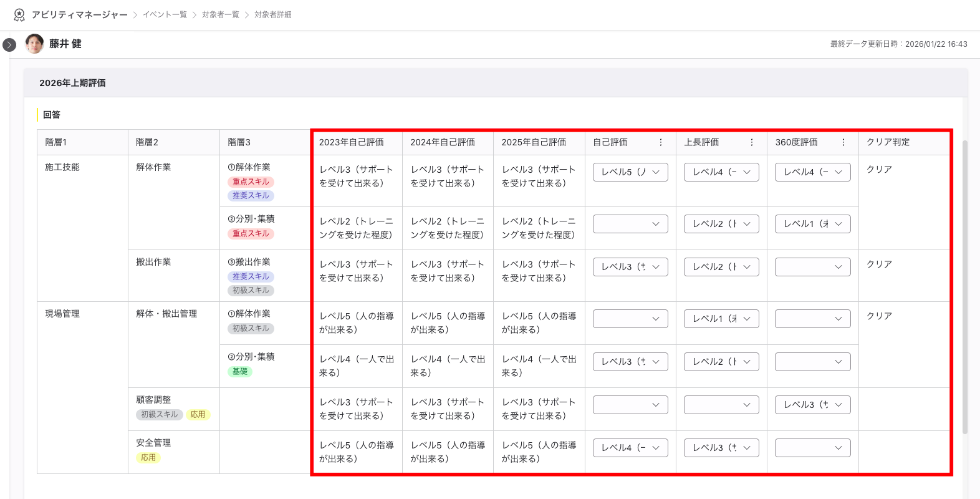The width and height of the screenshot is (980, 499).
Task: Open 上長評価 dropdown showing レベル4 in first row
Action: pos(721,172)
